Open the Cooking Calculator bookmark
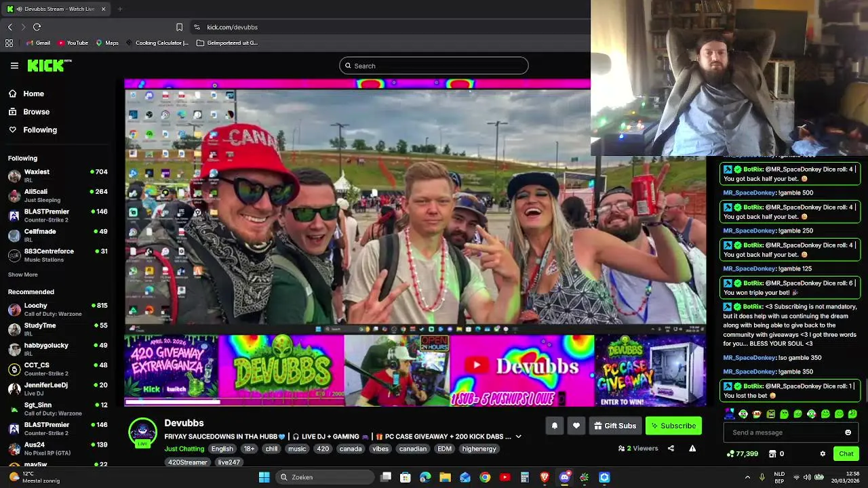 point(157,43)
